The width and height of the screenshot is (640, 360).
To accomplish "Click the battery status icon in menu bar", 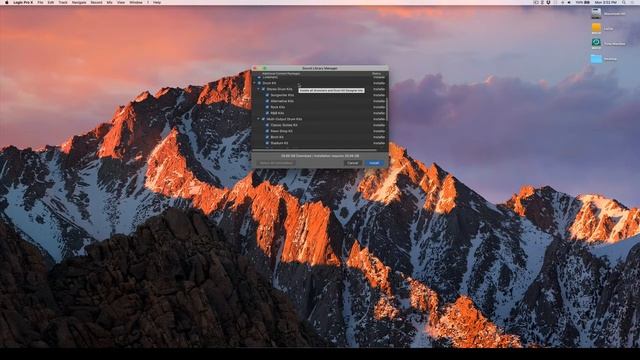I will (x=587, y=2).
